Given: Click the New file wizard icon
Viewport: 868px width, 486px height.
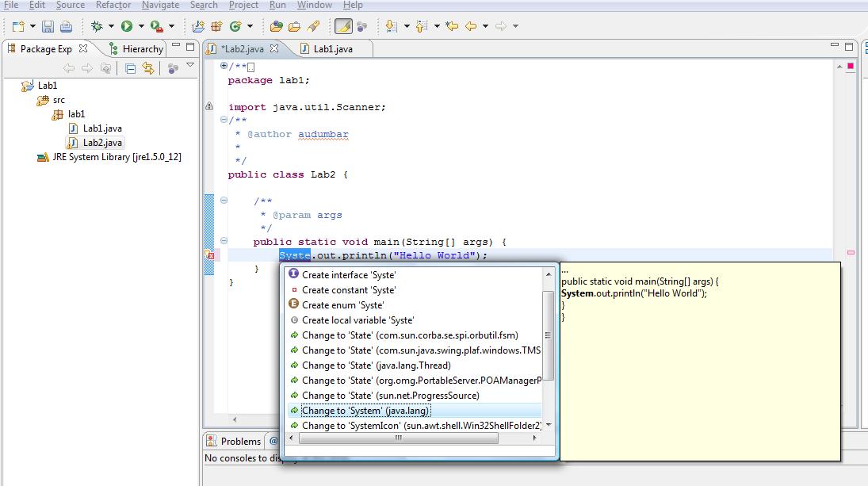Looking at the screenshot, I should coord(18,26).
